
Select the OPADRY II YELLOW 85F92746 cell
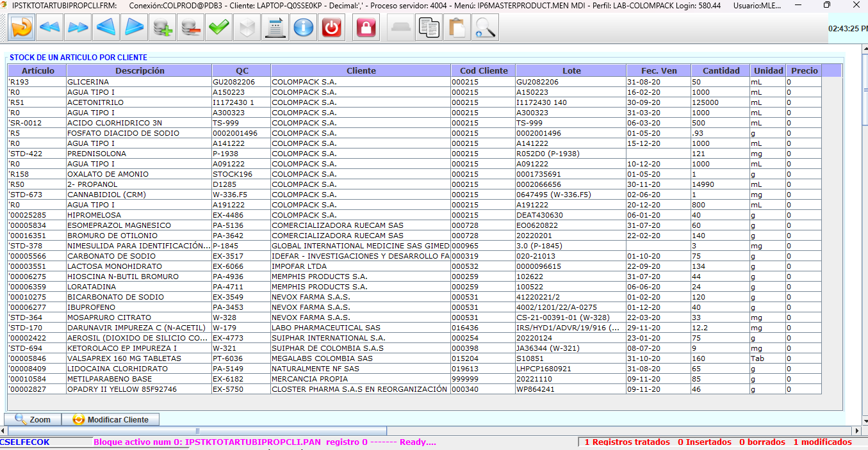[140, 389]
